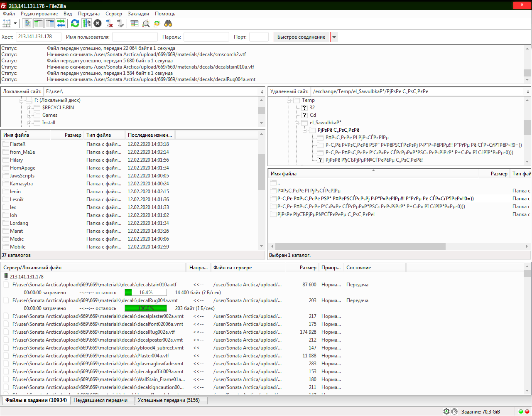
Task: Toggle local directory tree view
Action: [39, 24]
